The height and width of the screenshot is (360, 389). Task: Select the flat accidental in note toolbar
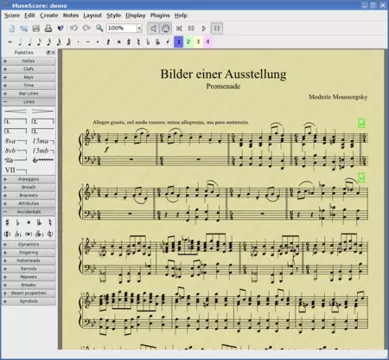149,42
